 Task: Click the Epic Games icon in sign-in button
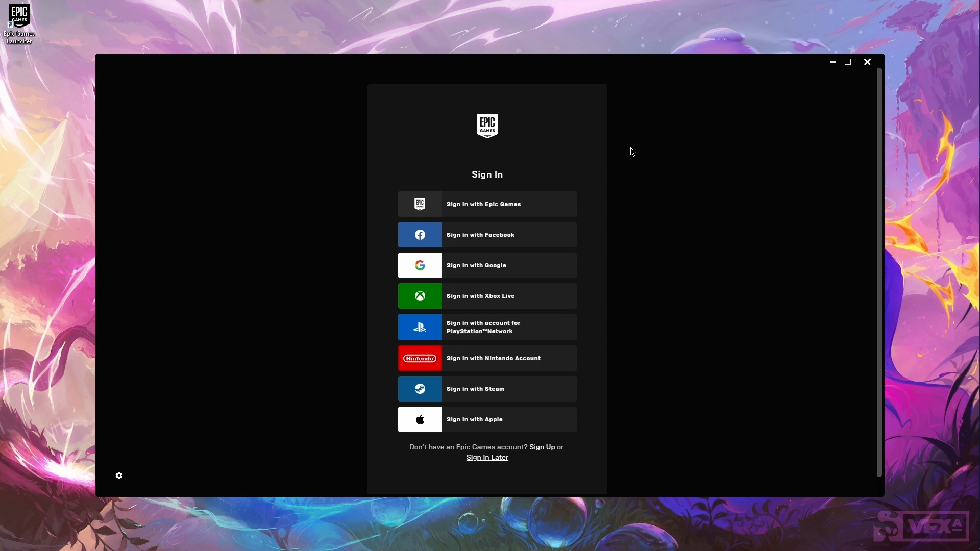420,204
